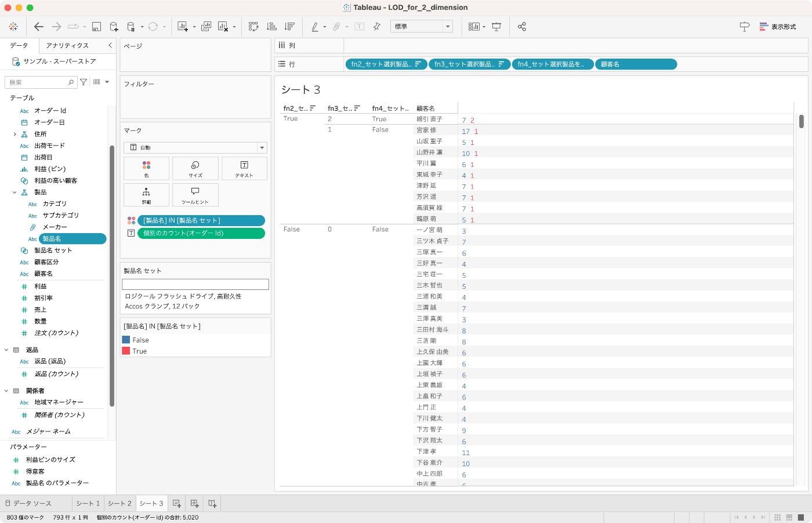Click the duplicate sheet icon
The width and height of the screenshot is (812, 523).
coord(206,27)
